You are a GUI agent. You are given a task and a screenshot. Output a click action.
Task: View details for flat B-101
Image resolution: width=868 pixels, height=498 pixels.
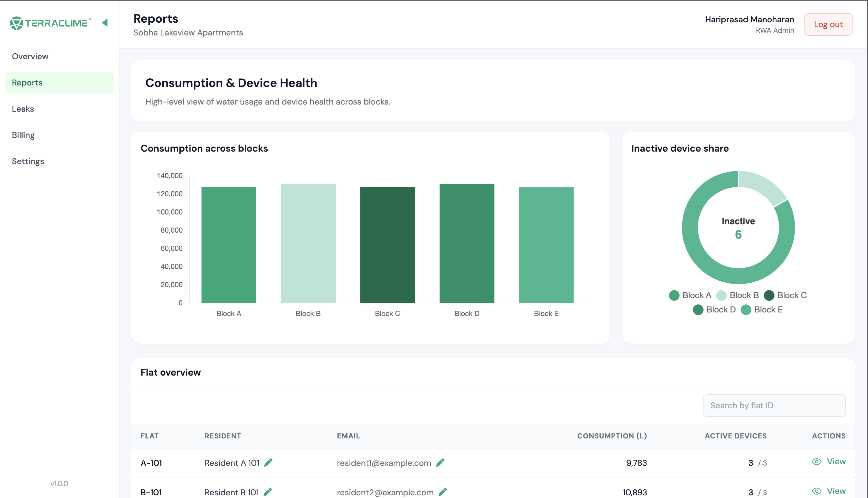coord(829,491)
